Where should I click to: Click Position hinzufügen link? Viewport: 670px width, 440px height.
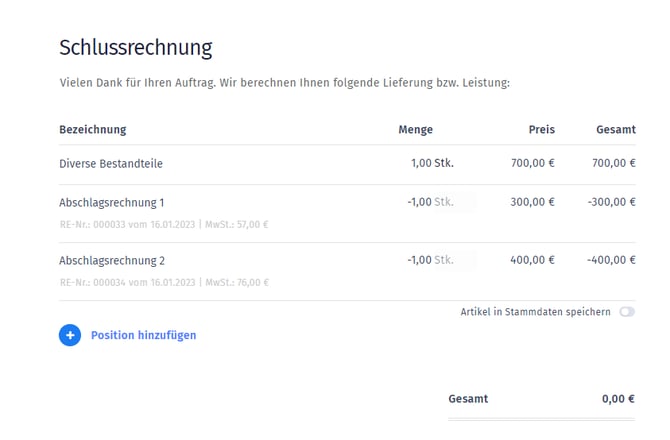pyautogui.click(x=144, y=335)
